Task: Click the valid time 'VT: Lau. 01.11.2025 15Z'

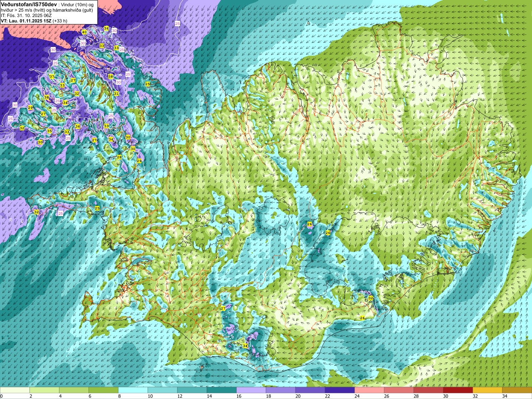Action: [26, 21]
